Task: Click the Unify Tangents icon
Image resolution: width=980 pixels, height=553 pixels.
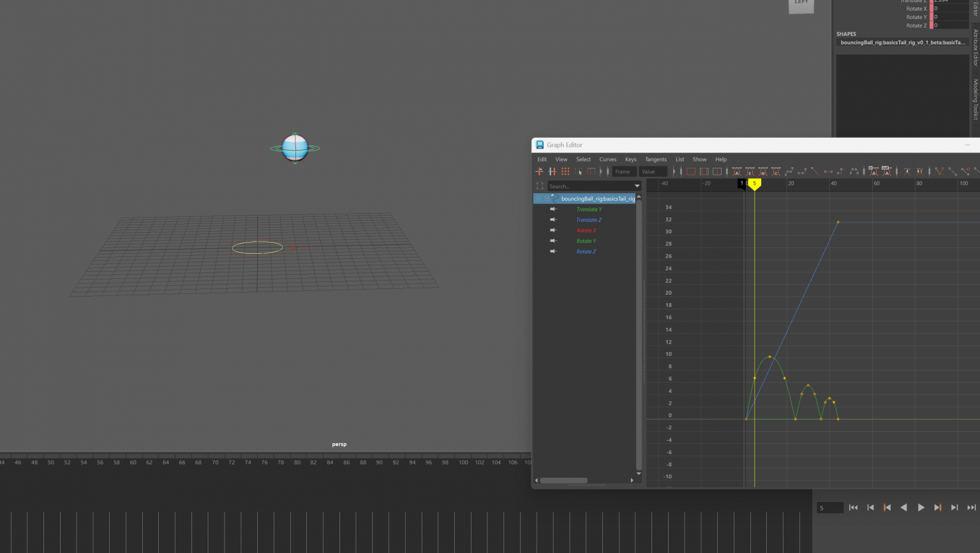Action: [x=953, y=172]
